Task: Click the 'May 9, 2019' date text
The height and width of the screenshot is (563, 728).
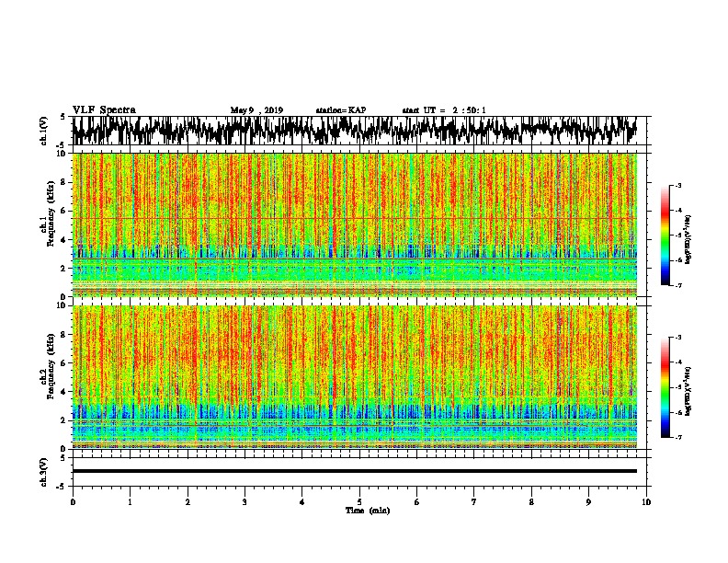Action: [256, 110]
